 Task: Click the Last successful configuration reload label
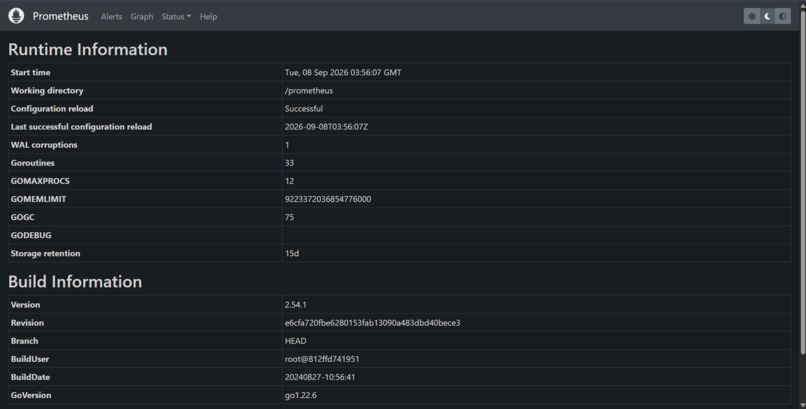pyautogui.click(x=81, y=126)
